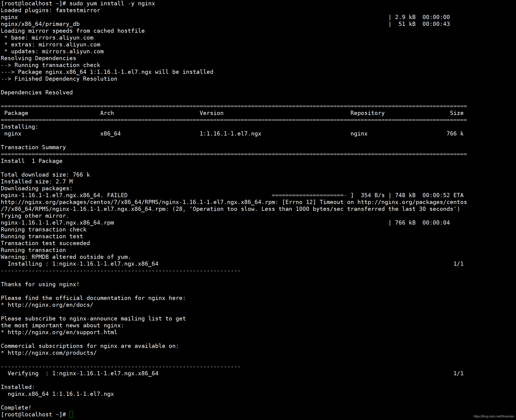Click 'x86_64' in the Arch column
The height and width of the screenshot is (420, 516).
point(110,134)
